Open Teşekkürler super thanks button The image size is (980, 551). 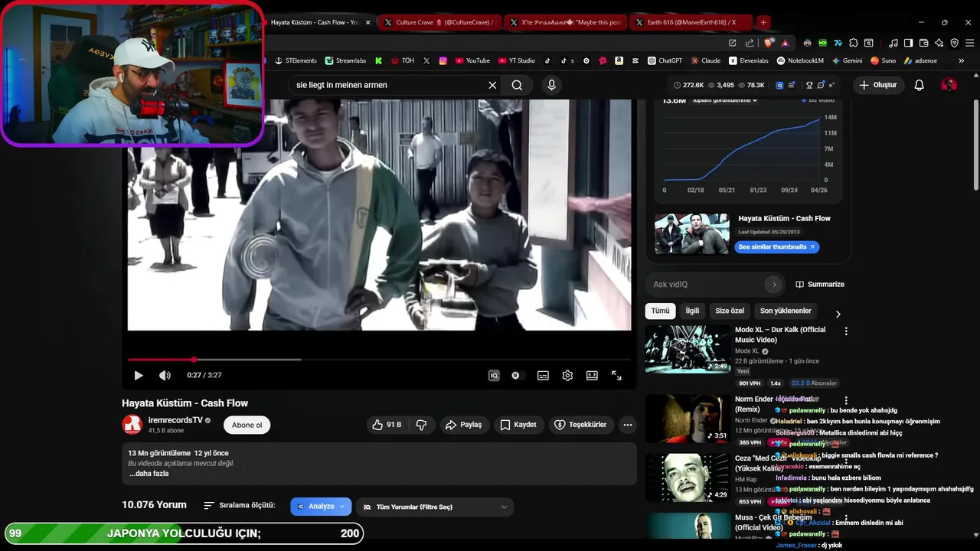pyautogui.click(x=580, y=425)
